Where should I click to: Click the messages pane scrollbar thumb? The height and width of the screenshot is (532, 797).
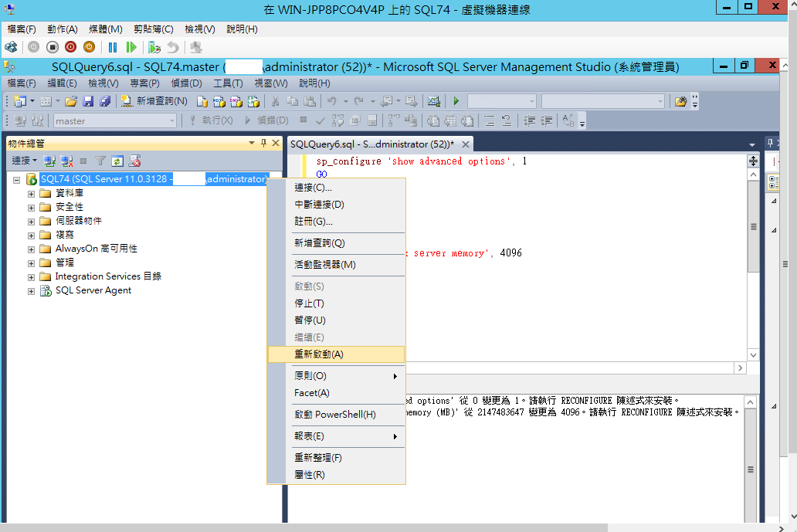coord(750,469)
